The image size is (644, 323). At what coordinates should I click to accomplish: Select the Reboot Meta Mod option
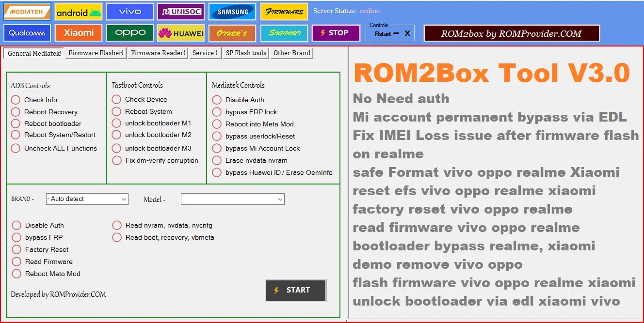coord(46,274)
